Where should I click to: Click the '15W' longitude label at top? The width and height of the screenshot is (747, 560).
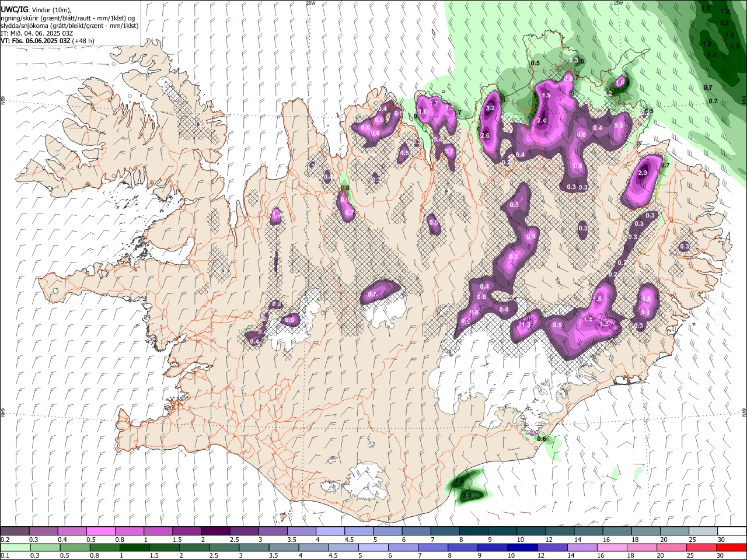(x=618, y=3)
